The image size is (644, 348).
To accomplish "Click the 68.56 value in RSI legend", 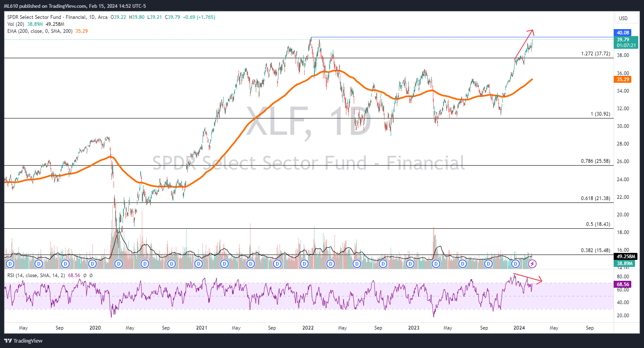I will (x=74, y=275).
